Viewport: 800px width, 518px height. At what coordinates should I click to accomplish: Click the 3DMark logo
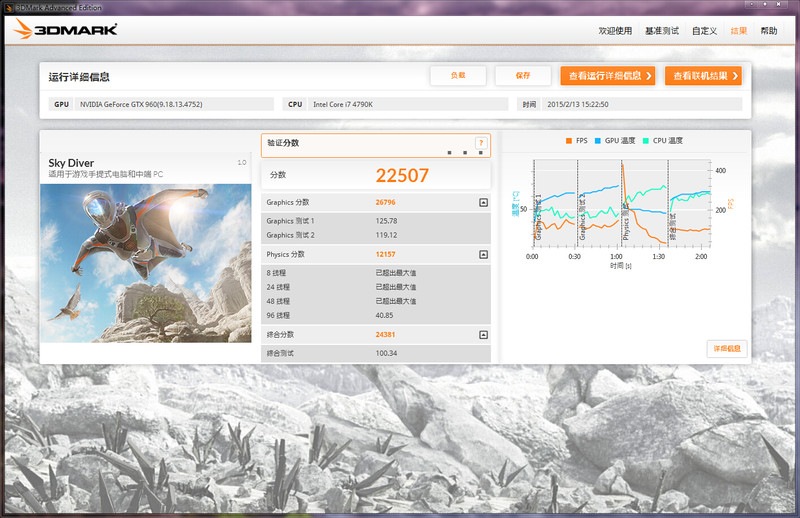click(65, 29)
